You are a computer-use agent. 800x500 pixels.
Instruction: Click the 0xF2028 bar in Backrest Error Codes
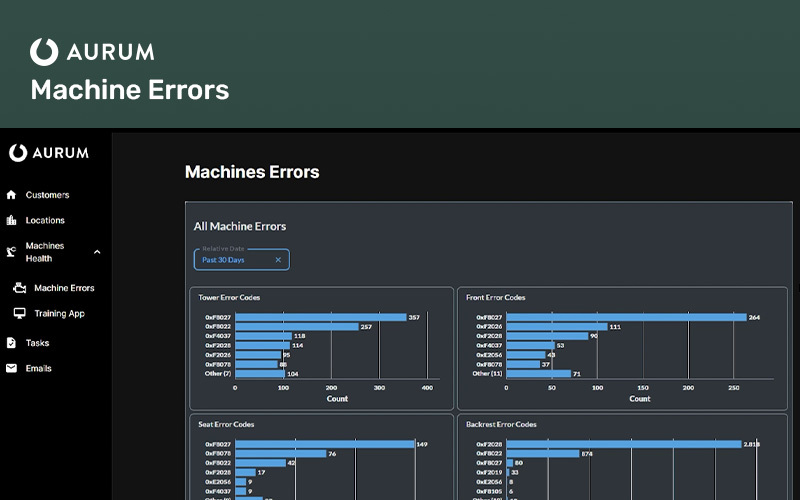(624, 444)
